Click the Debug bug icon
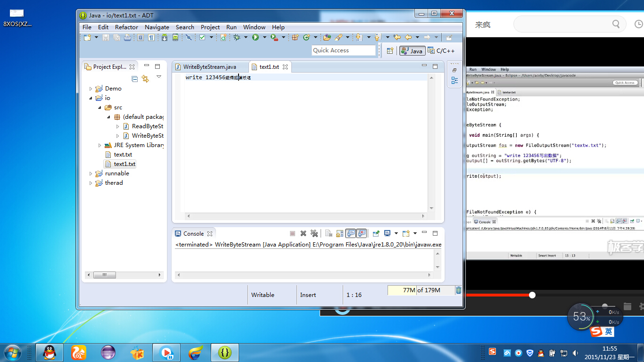644x362 pixels. (x=237, y=37)
